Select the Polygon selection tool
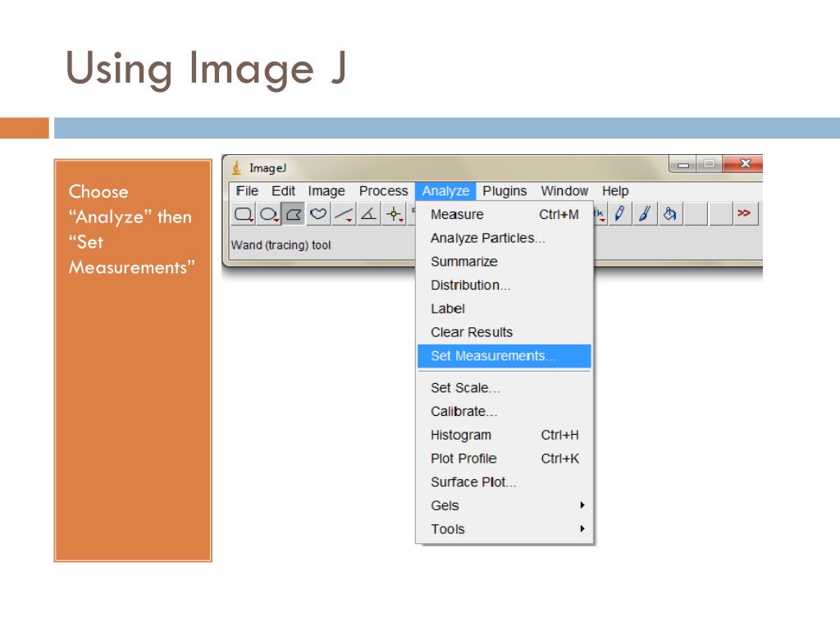 [x=293, y=214]
